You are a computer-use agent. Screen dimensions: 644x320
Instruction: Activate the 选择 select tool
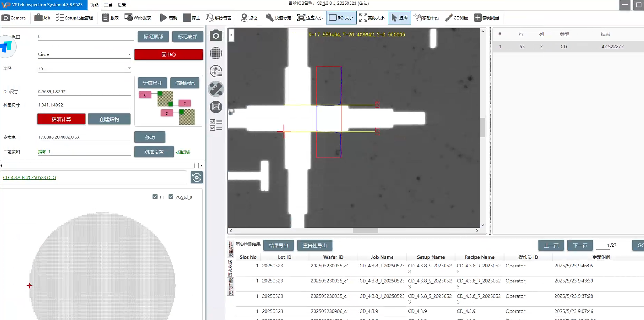point(399,18)
